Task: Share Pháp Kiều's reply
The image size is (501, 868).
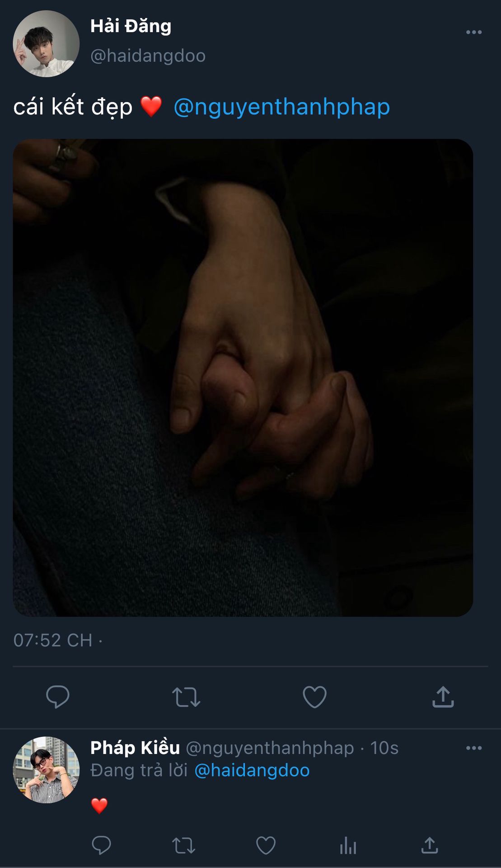Action: (x=430, y=845)
